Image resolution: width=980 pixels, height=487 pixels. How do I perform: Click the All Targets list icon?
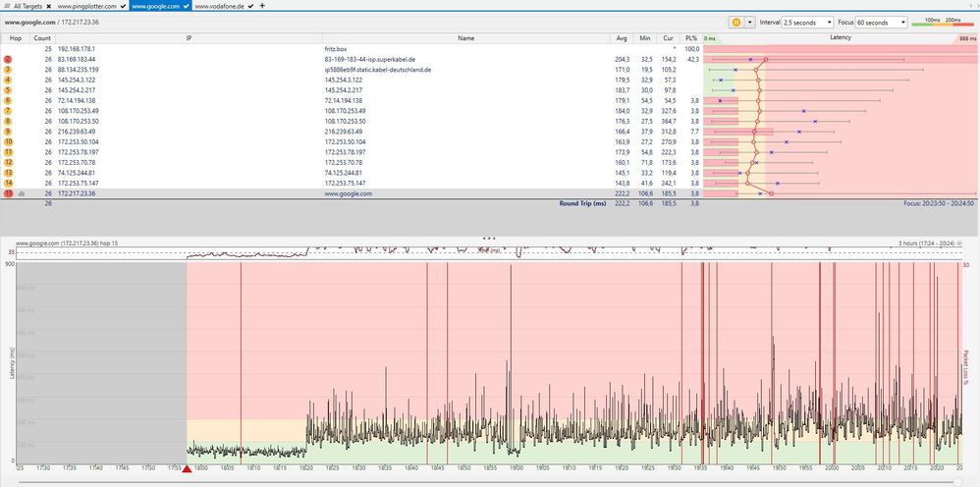(x=7, y=6)
